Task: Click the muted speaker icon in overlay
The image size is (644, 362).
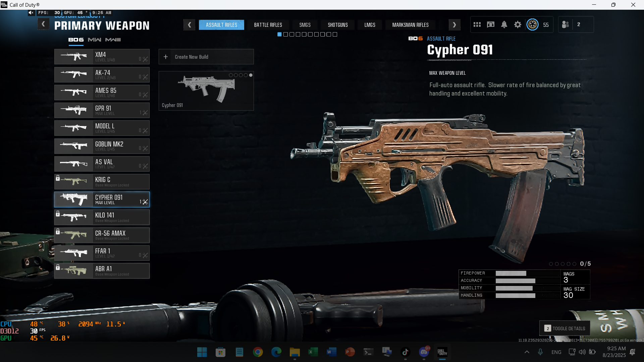Action: 31,13
